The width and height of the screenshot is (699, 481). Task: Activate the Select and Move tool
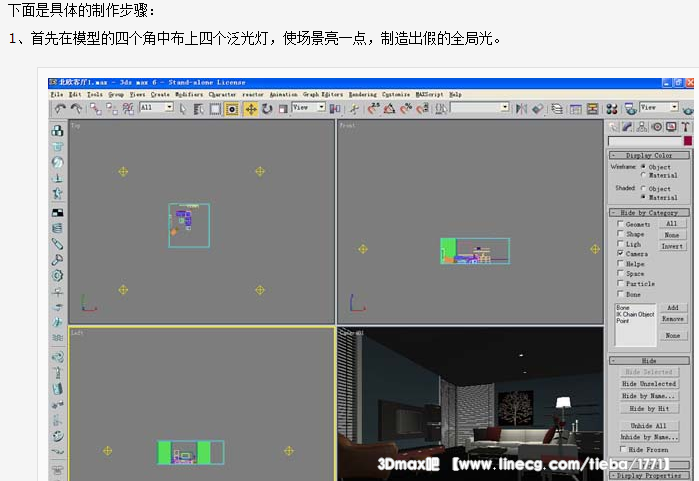tap(251, 109)
